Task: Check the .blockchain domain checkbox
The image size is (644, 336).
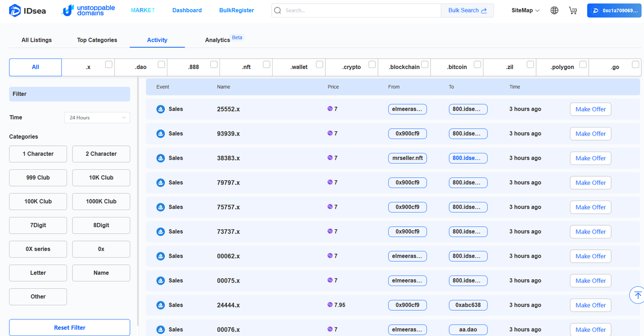Action: pyautogui.click(x=425, y=64)
